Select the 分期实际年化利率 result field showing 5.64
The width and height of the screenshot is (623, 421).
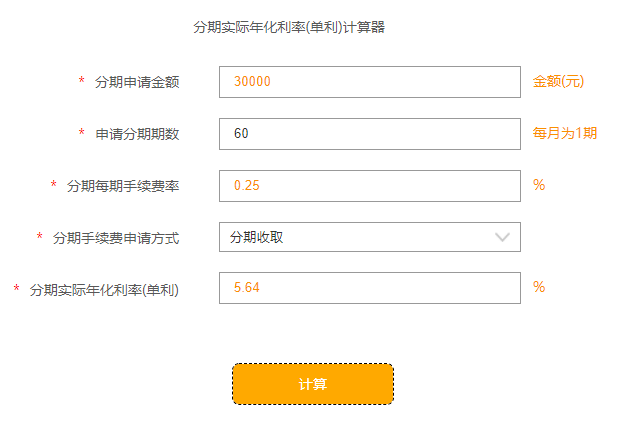[369, 288]
